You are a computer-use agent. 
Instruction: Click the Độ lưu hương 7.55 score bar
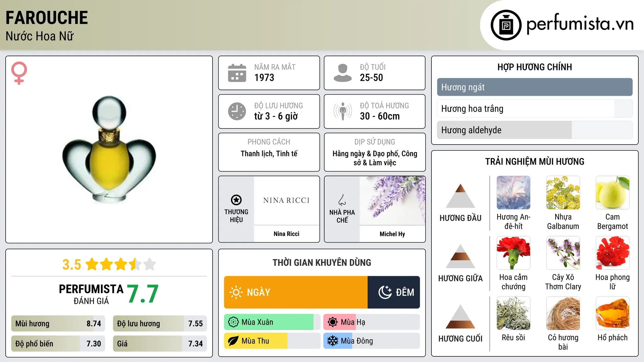click(x=160, y=324)
